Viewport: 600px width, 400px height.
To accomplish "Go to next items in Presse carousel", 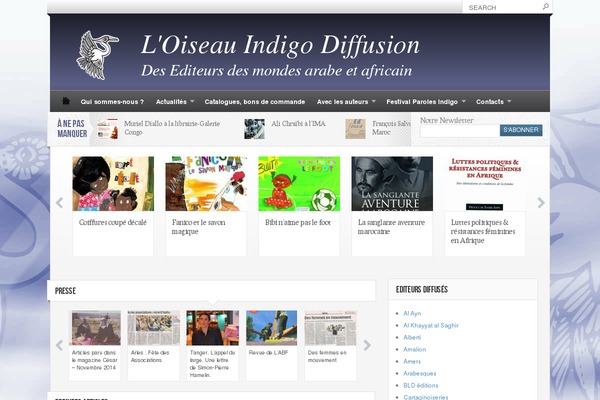I will (367, 345).
